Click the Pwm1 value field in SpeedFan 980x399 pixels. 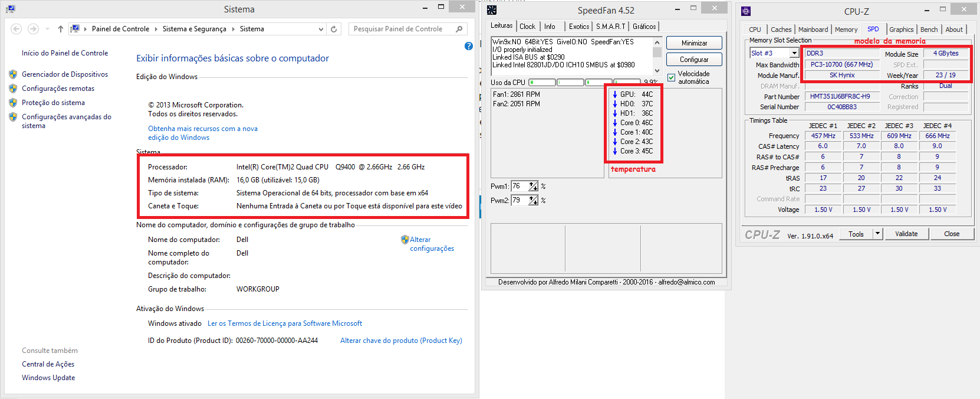(x=519, y=187)
